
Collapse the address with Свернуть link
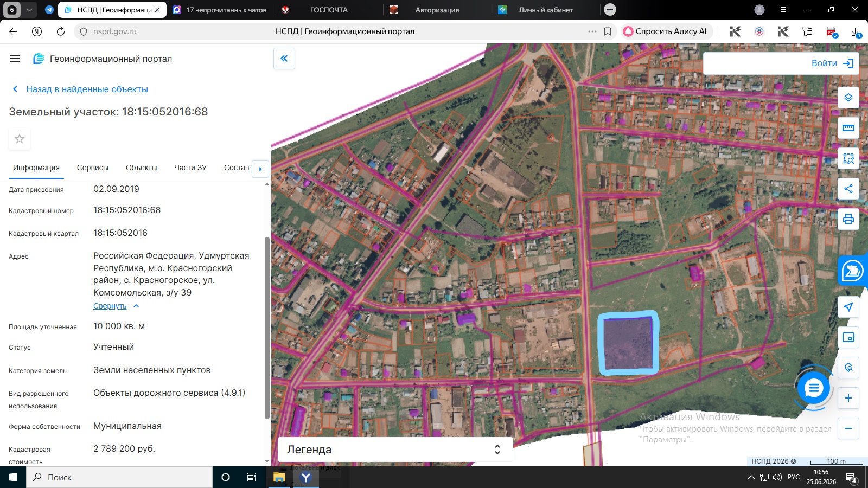pyautogui.click(x=116, y=306)
